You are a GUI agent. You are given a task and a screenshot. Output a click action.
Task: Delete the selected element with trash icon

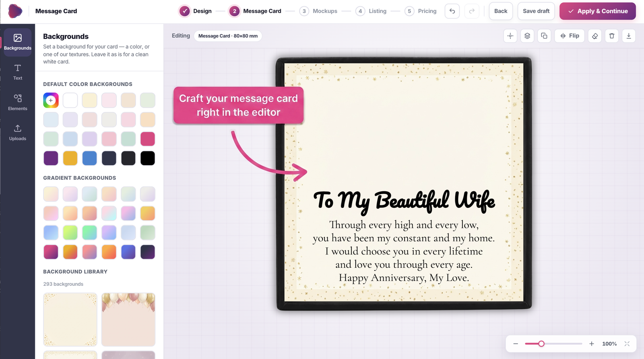pyautogui.click(x=612, y=36)
